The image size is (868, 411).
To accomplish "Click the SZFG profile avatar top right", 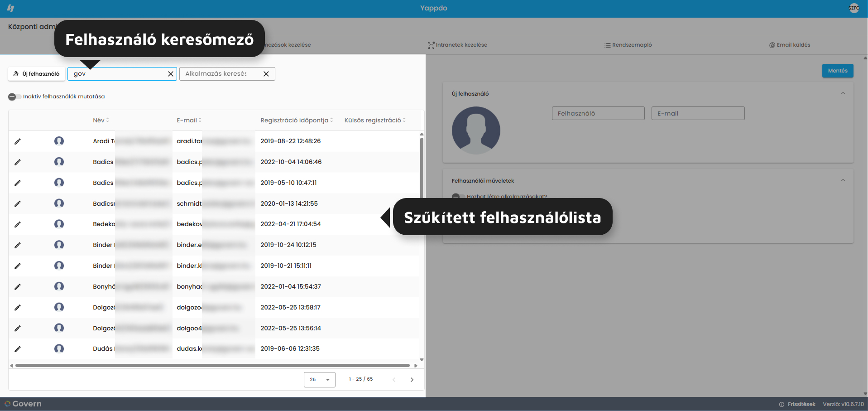I will 854,8.
